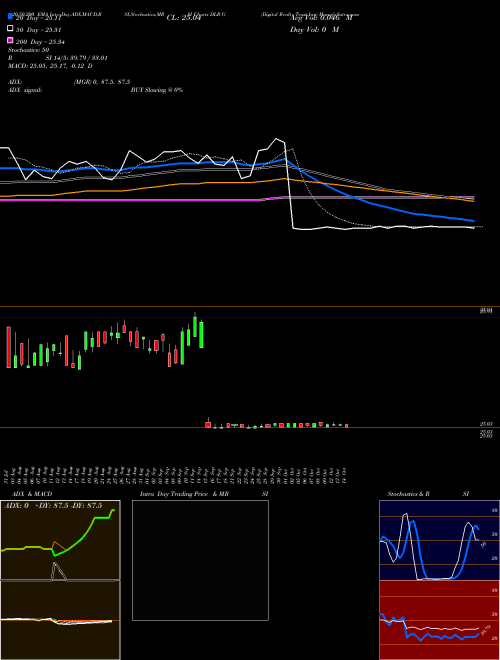Click the '20 Day - 25.11' label
This screenshot has height=660, width=500.
(39, 18)
